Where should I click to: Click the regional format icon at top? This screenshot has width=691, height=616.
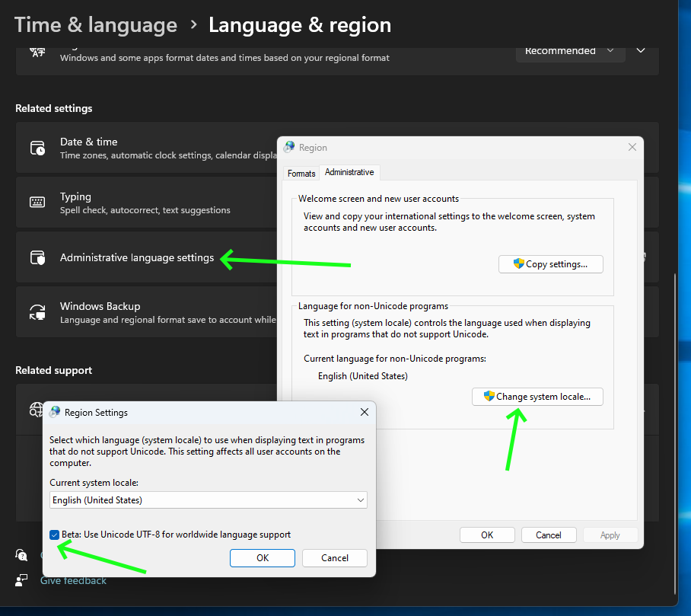(x=37, y=53)
